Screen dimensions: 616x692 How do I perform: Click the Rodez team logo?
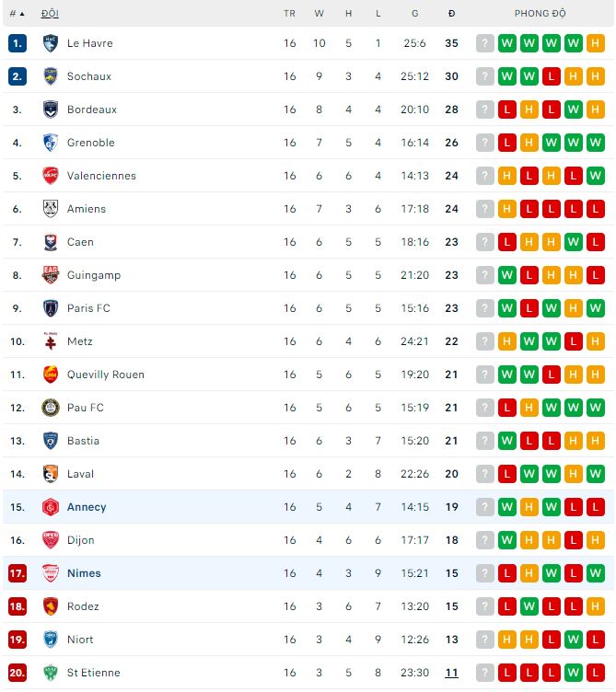pyautogui.click(x=51, y=606)
